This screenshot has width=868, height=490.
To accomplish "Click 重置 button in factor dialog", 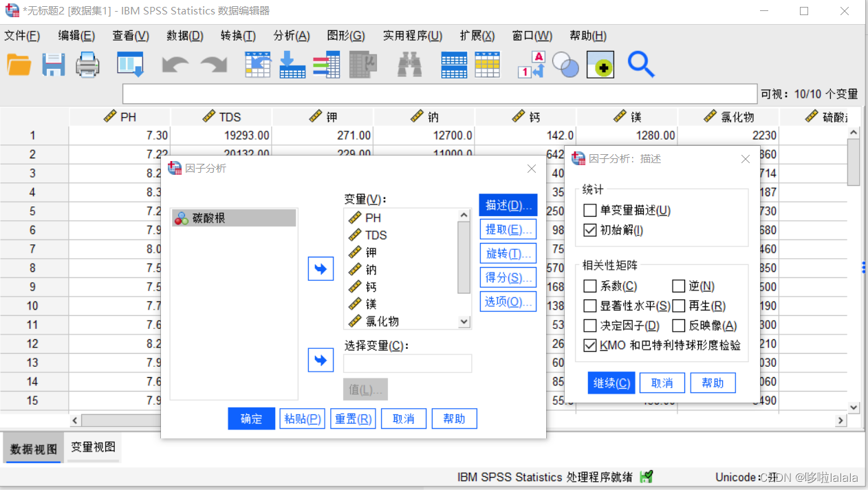I will tap(353, 418).
